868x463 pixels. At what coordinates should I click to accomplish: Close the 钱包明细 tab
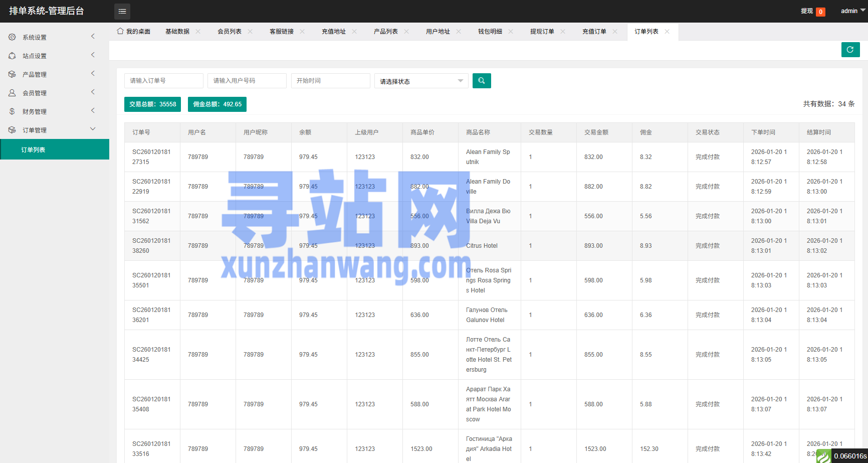[x=511, y=32]
